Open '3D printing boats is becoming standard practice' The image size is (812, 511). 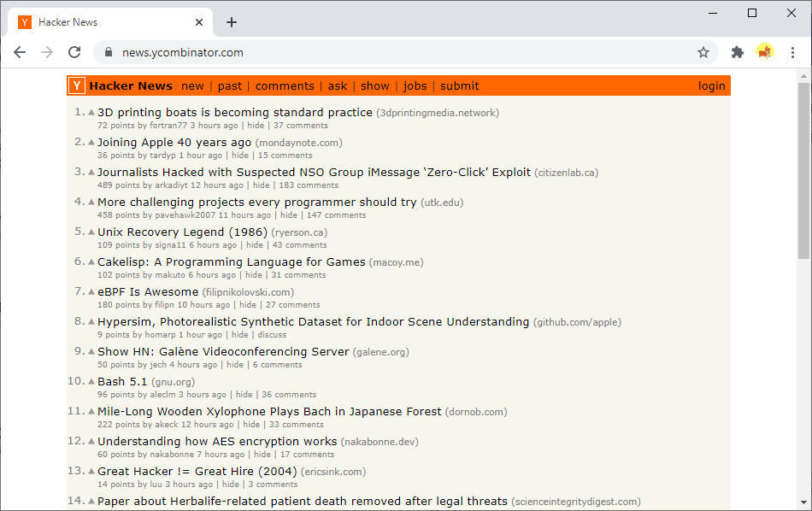[x=234, y=112]
